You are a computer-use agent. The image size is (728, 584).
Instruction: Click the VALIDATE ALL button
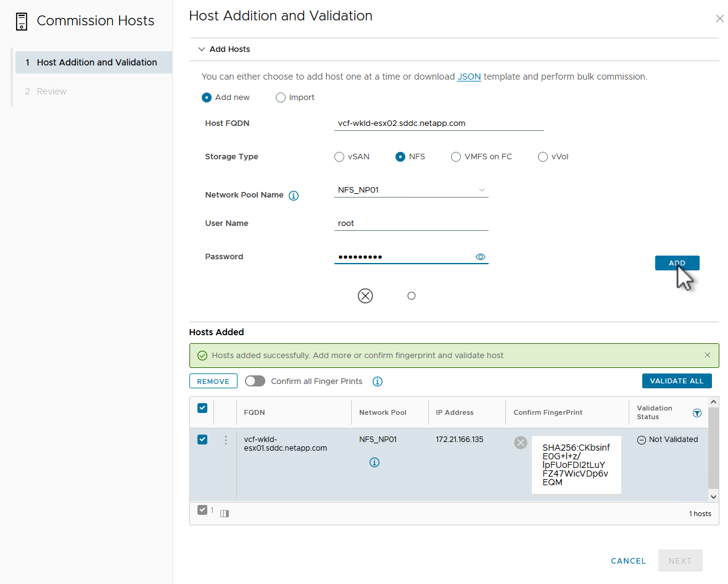[x=676, y=381]
